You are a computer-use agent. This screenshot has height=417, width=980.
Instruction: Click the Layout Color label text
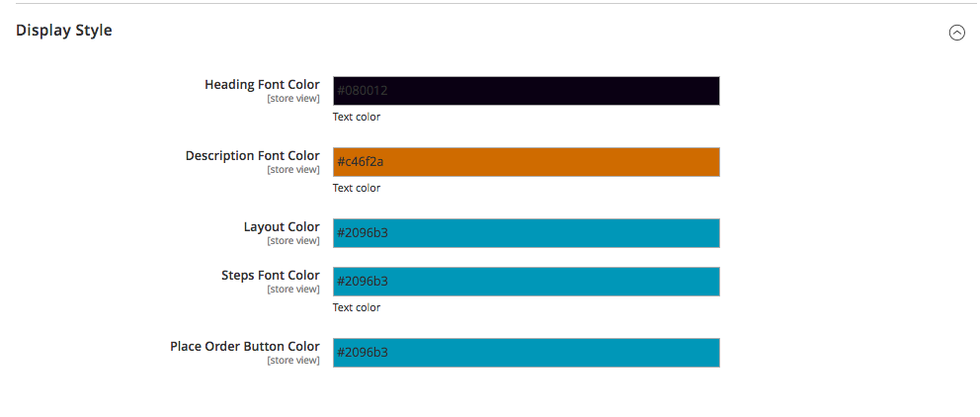point(282,227)
